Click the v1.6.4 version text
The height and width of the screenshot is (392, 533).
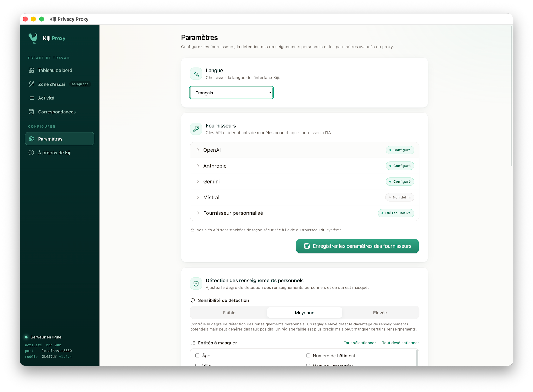point(65,357)
